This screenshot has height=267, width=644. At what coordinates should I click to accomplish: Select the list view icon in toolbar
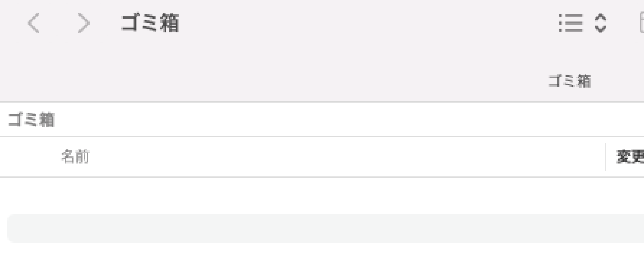[x=571, y=23]
